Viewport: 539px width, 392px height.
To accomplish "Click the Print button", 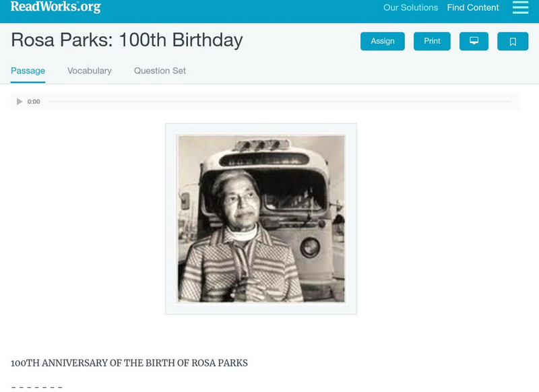I will (432, 41).
